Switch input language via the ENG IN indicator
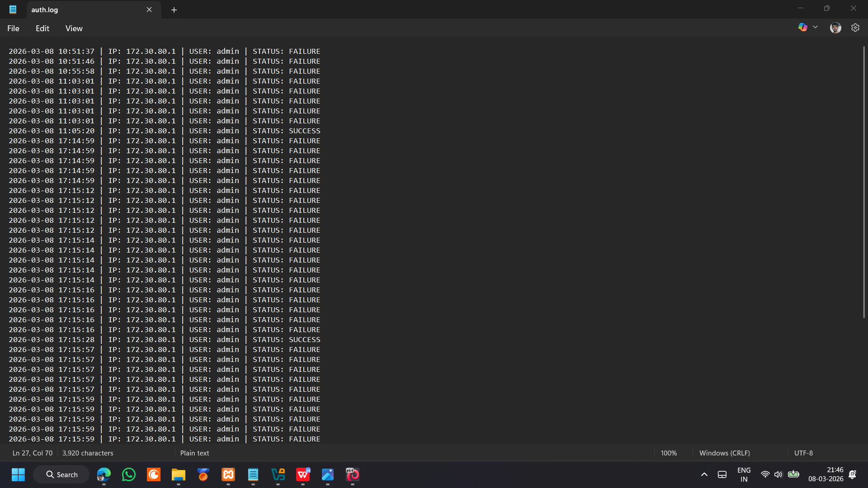The height and width of the screenshot is (488, 868). (744, 475)
